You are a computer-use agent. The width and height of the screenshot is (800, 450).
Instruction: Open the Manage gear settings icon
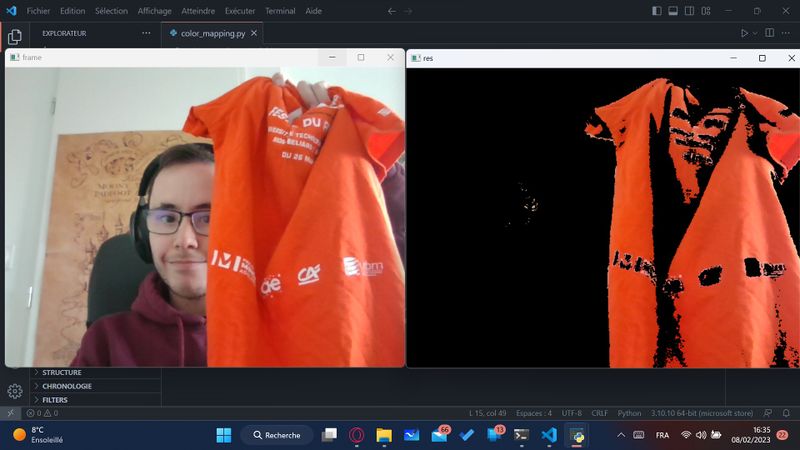[15, 391]
